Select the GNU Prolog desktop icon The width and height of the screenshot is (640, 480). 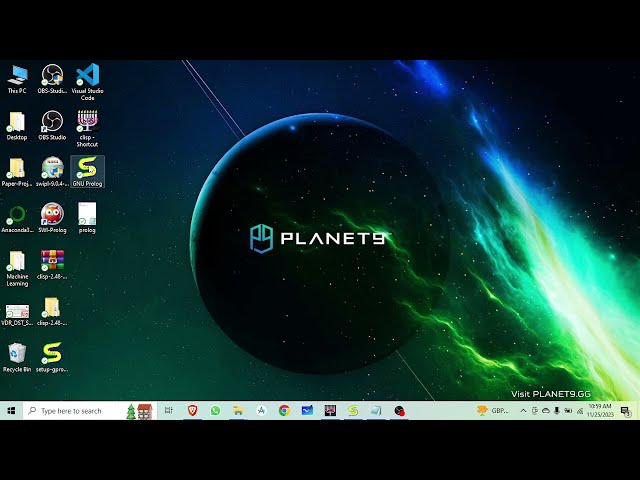pos(87,172)
